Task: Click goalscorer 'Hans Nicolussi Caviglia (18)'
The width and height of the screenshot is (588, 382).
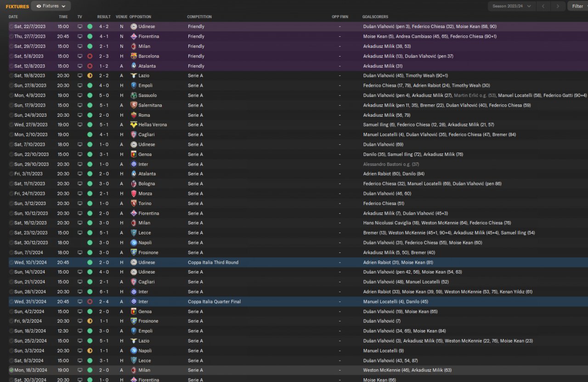Action: pos(390,223)
